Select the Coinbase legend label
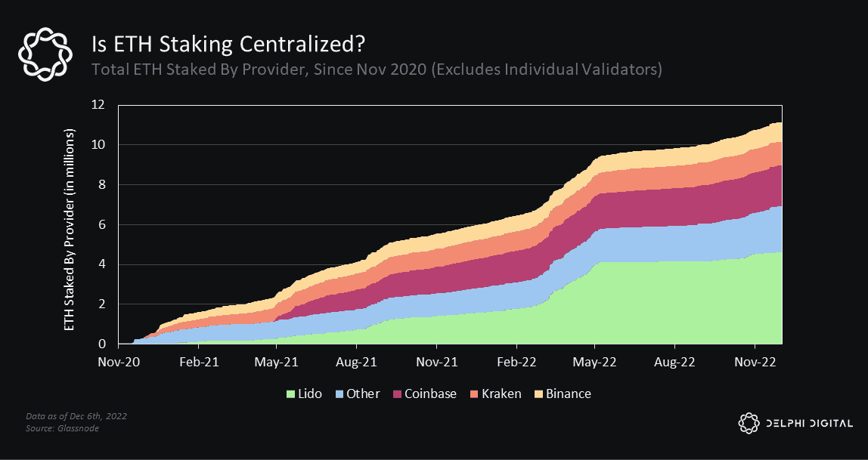This screenshot has width=868, height=460. 431,394
